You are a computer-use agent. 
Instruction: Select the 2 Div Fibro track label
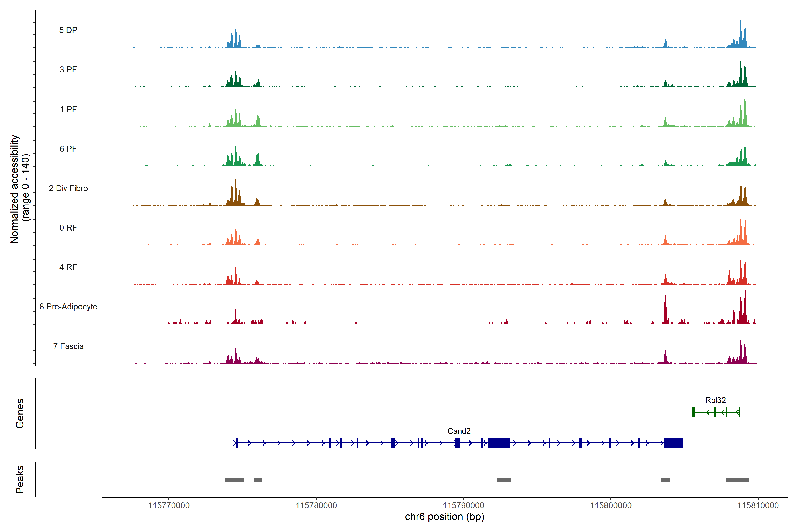pyautogui.click(x=68, y=188)
